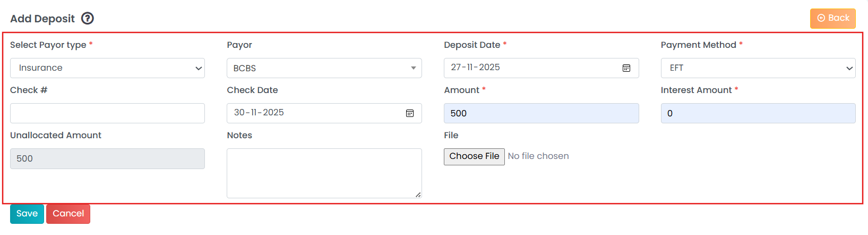Cancel adding the deposit
Viewport: 868px width, 235px height.
pos(68,214)
